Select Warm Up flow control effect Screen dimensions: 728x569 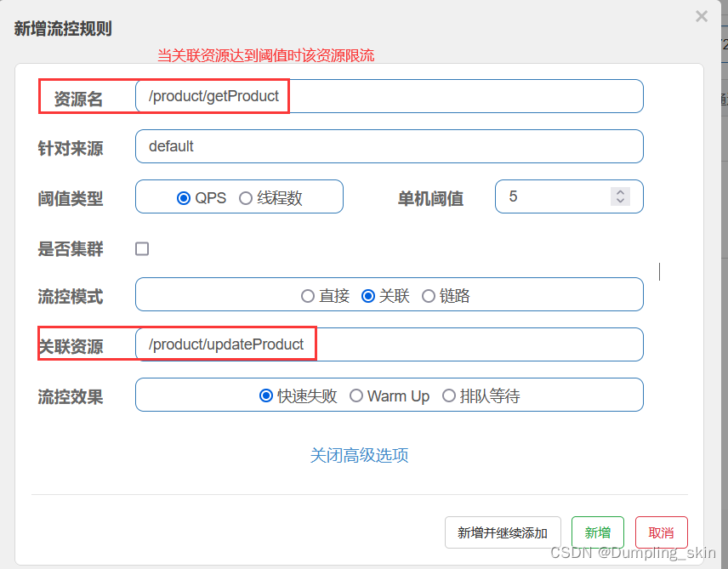(x=356, y=395)
